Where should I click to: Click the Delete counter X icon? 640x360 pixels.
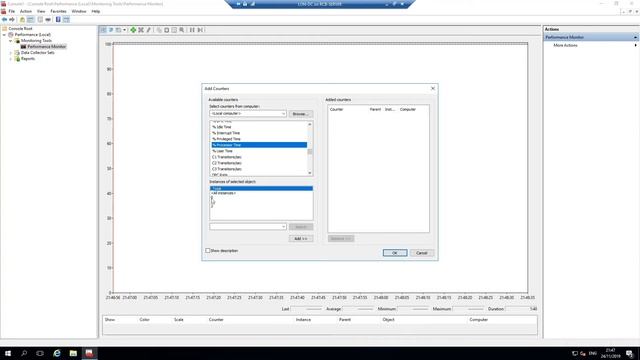(141, 30)
